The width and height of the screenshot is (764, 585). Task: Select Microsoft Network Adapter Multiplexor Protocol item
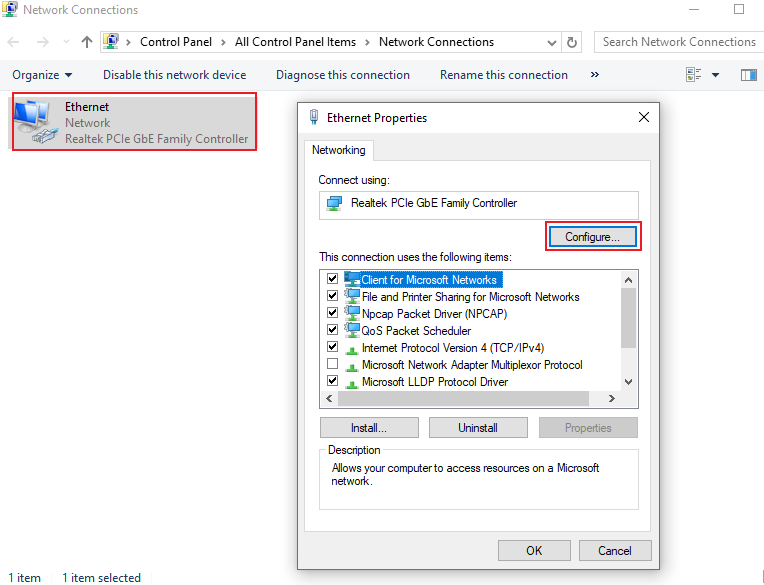[472, 365]
